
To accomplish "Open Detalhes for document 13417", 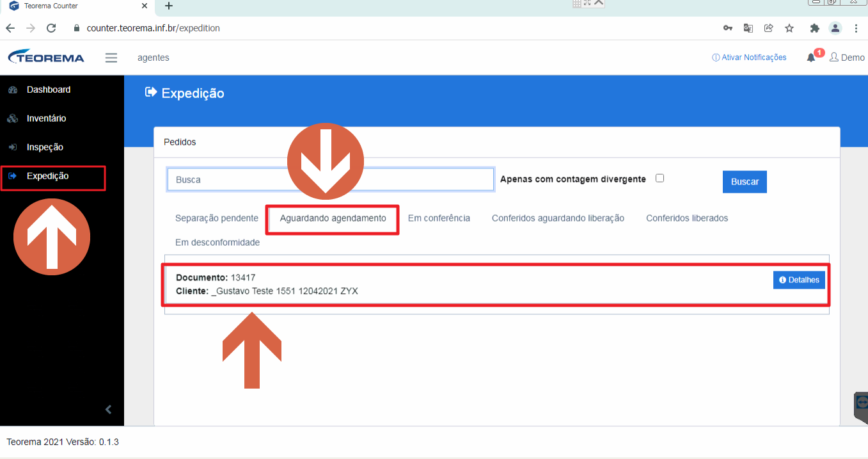I will [800, 280].
